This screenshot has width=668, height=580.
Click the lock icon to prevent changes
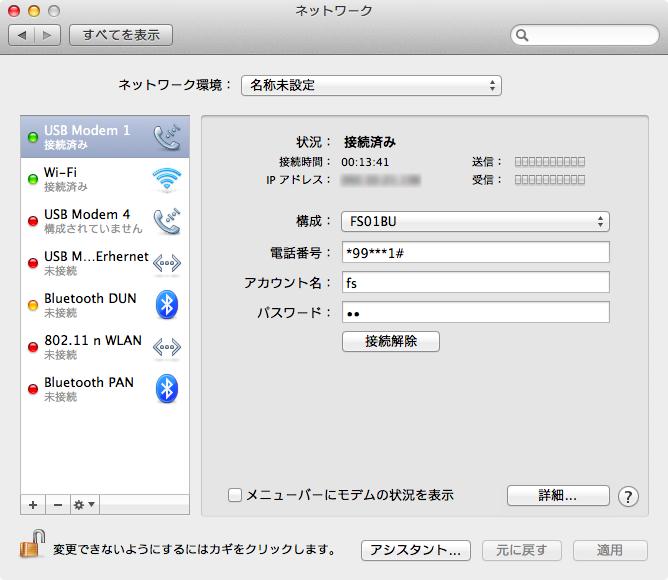pos(32,544)
